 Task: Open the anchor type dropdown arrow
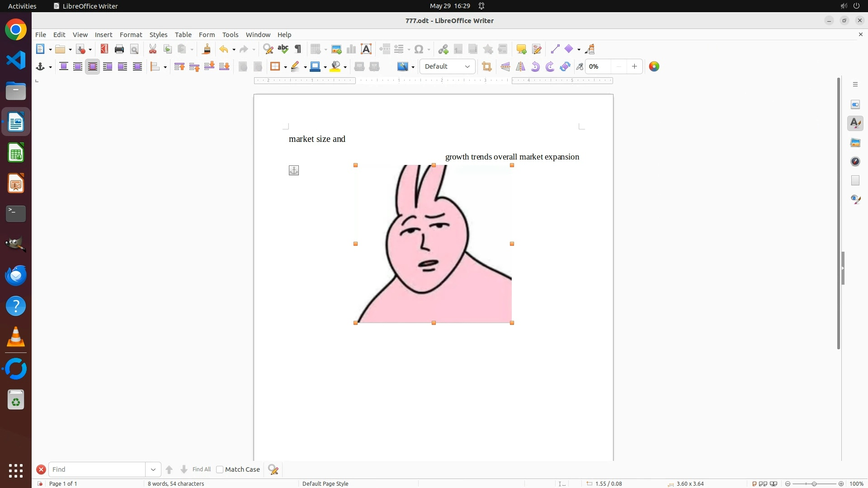point(50,67)
